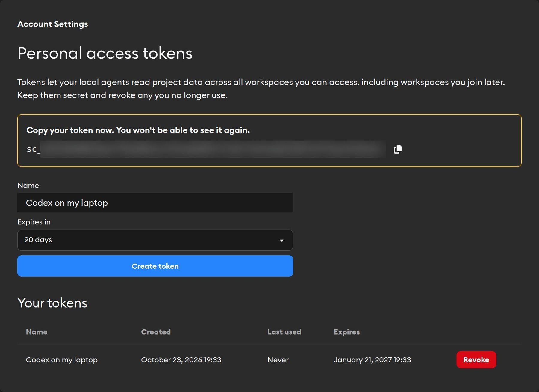Screen dimensions: 539x392
Task: Select the Last used column header
Action: point(284,332)
